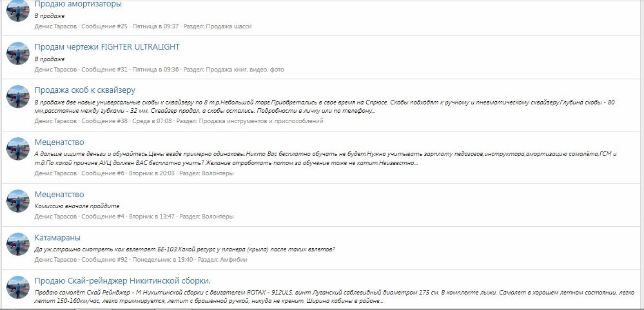Screen dimensions: 644x310
Task: Open the Меценатство title for message #6
Action: pos(59,142)
